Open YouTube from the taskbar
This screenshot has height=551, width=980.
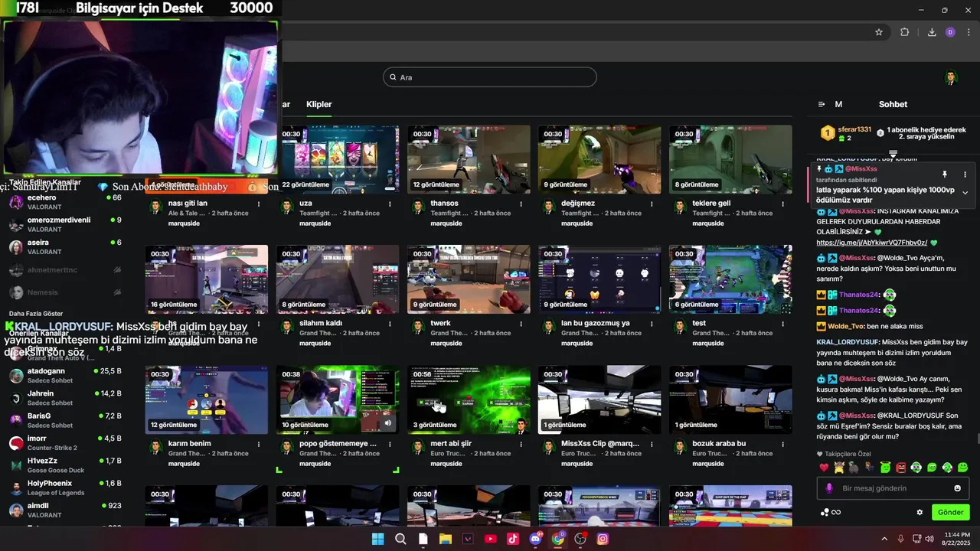[491, 539]
